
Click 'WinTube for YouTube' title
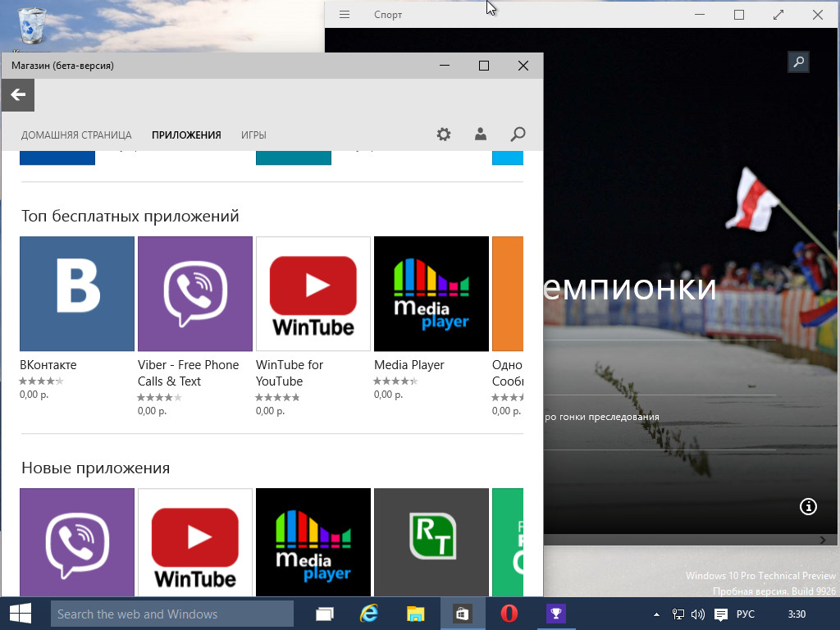click(290, 373)
